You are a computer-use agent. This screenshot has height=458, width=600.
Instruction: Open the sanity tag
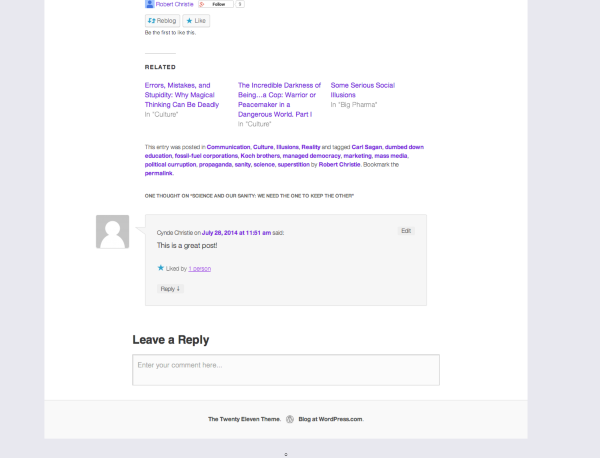243,165
